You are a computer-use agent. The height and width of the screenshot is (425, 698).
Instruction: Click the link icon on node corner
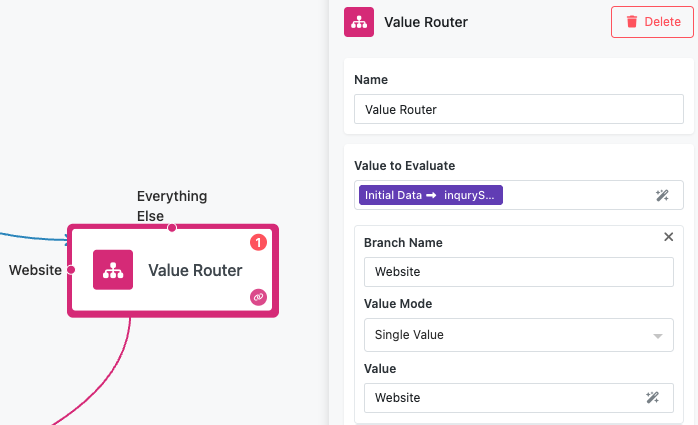258,297
